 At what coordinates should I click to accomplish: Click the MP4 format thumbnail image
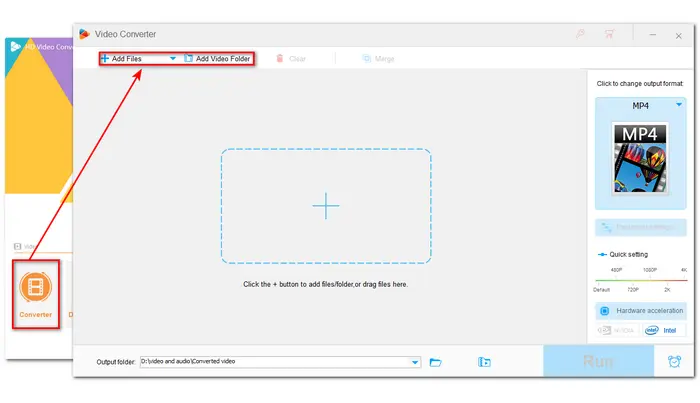tap(640, 158)
